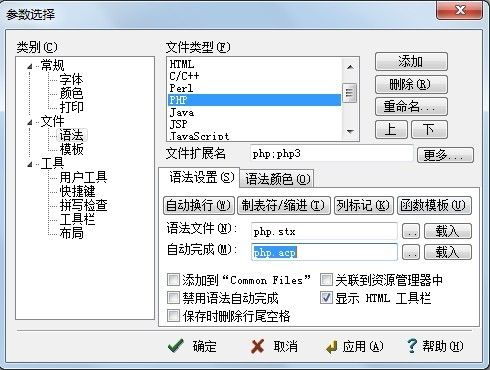
Task: Collapse the 文件 tree node
Action: click(x=30, y=123)
